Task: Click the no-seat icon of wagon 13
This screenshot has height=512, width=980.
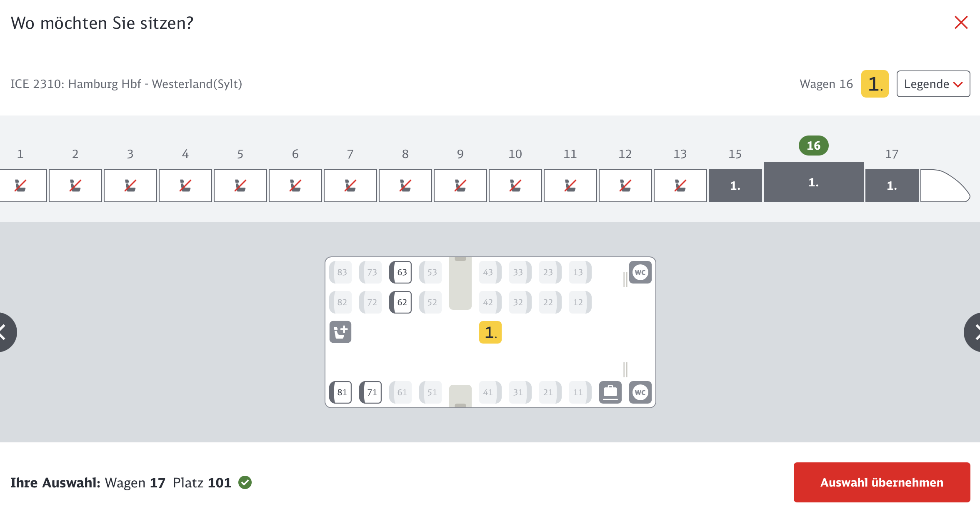Action: (680, 186)
